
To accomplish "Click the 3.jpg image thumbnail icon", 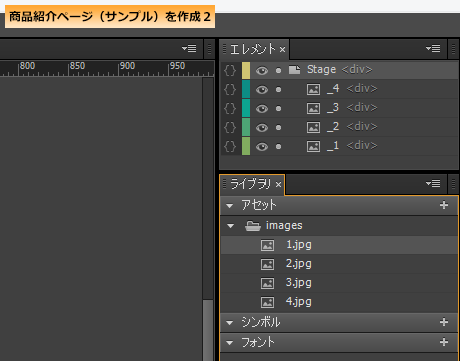I will coord(267,283).
